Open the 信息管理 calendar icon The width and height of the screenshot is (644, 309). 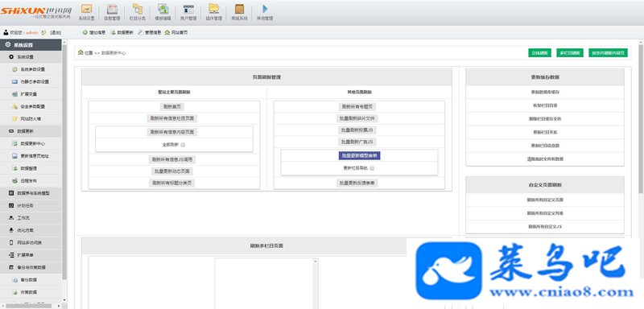pos(112,9)
